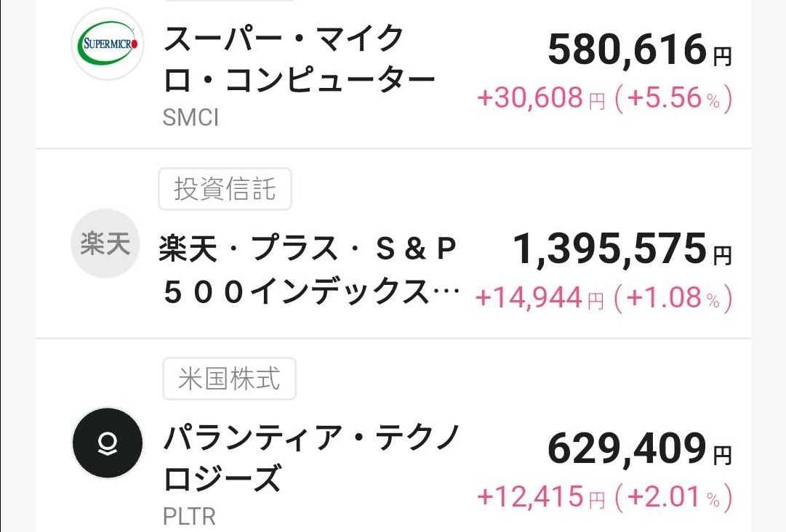This screenshot has width=786, height=532.
Task: Open 楽天・プラス・S&P500インデックス fund name
Action: pyautogui.click(x=309, y=270)
